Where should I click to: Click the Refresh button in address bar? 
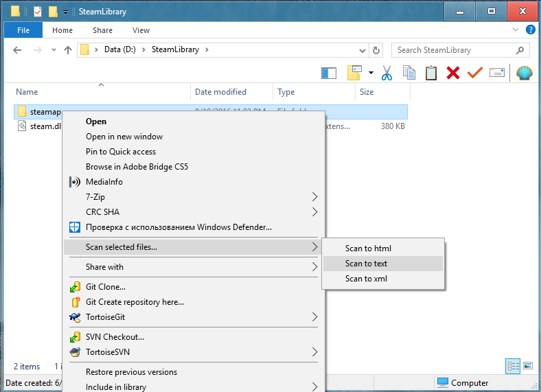pyautogui.click(x=376, y=50)
